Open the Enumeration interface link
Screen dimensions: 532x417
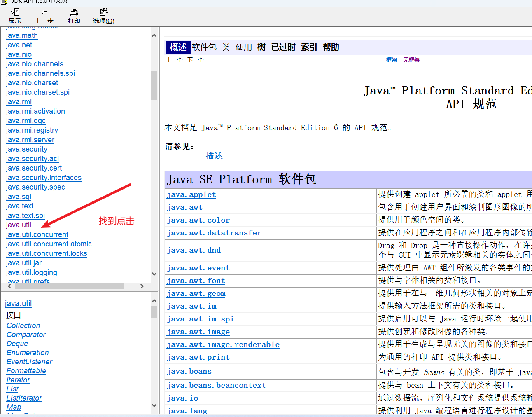tap(28, 353)
